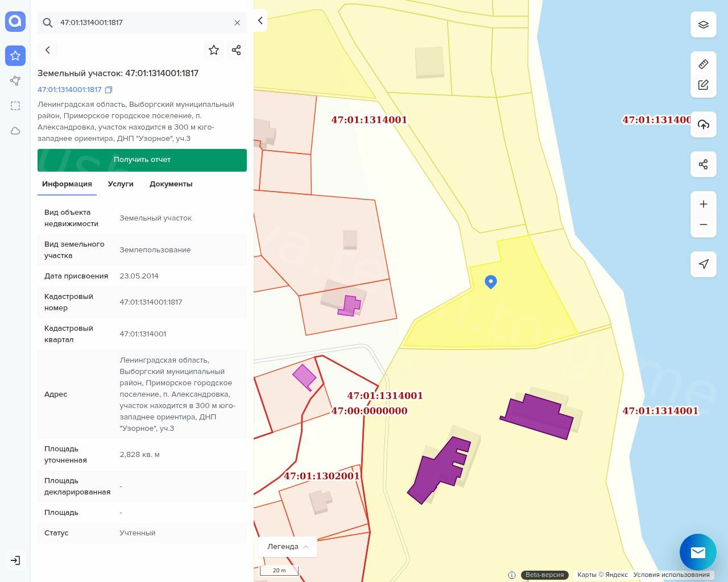Share the map view using right toolbar

[704, 164]
